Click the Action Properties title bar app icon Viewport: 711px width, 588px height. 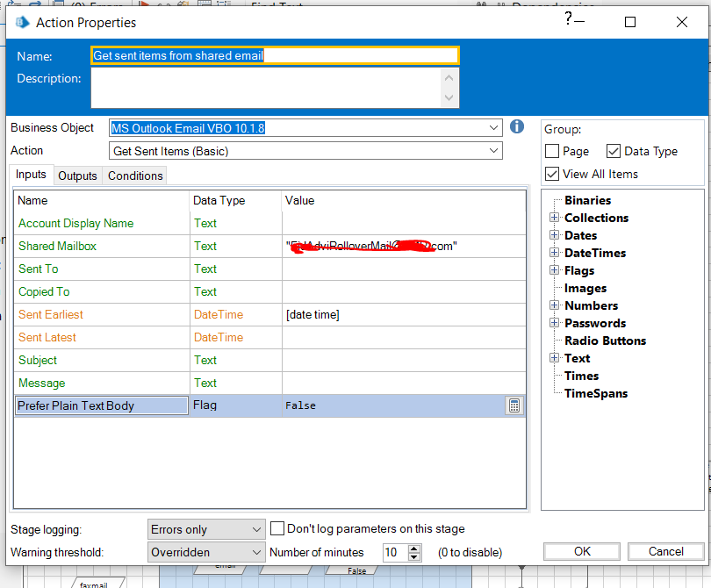click(24, 22)
